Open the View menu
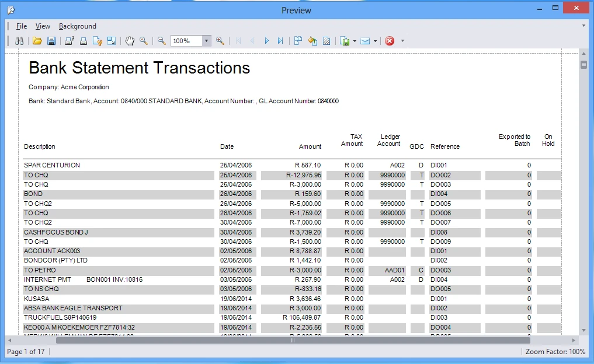 pyautogui.click(x=43, y=26)
